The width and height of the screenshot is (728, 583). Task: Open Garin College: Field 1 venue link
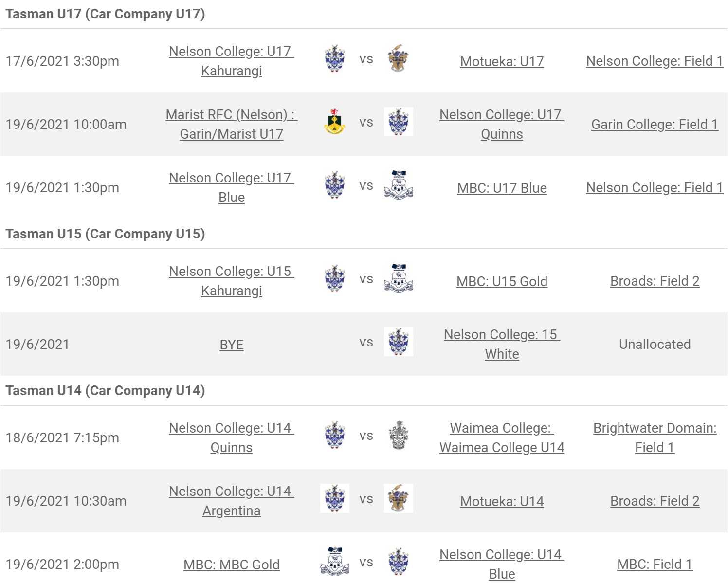coord(655,125)
